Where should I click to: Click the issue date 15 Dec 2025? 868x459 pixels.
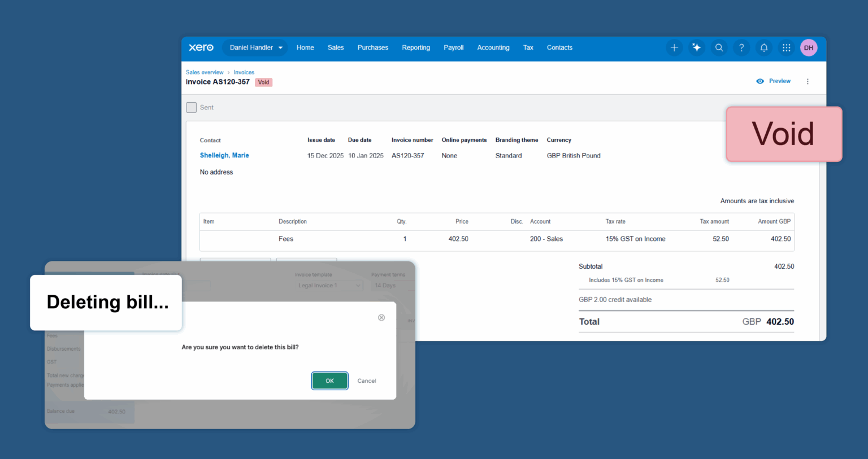click(325, 156)
